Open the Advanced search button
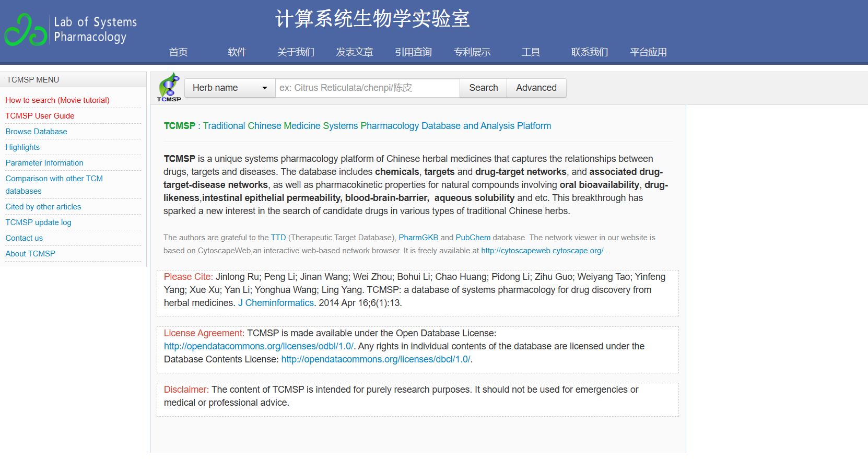Screen dimensions: 868x459 click(536, 88)
